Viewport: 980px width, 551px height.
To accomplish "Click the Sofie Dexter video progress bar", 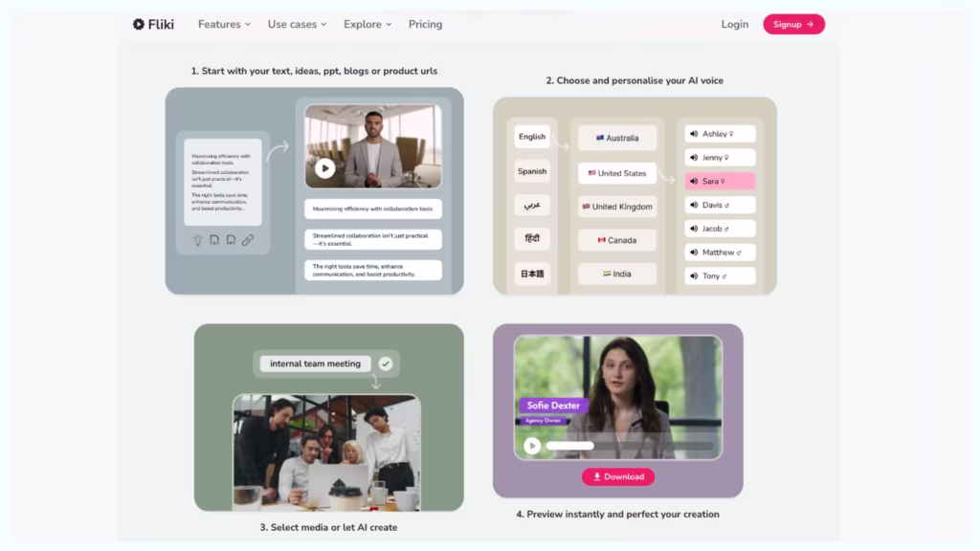I will pyautogui.click(x=630, y=446).
